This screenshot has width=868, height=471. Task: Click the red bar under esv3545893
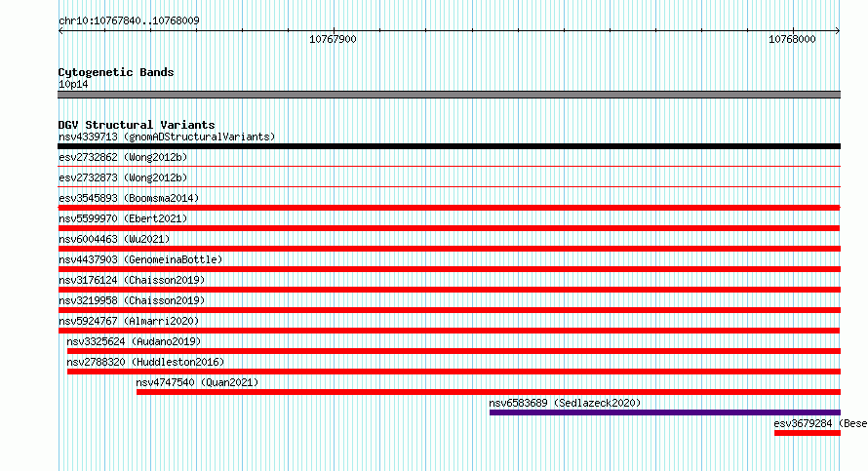(x=449, y=208)
